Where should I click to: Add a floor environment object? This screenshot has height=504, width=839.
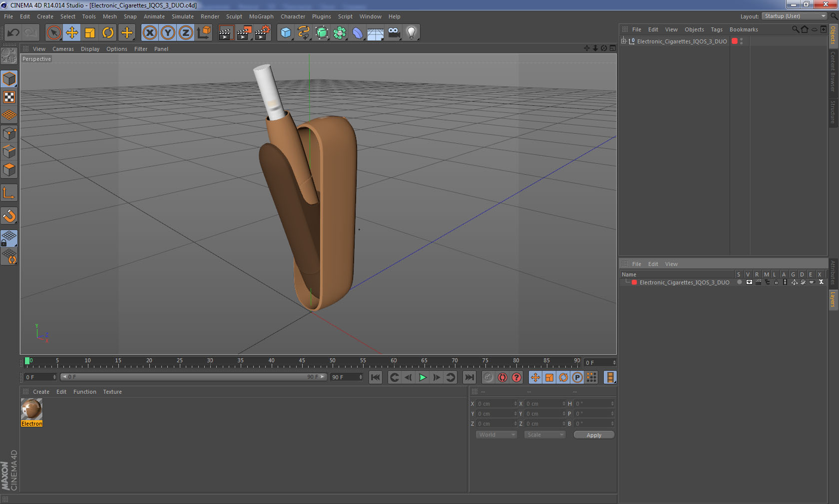[x=376, y=33]
